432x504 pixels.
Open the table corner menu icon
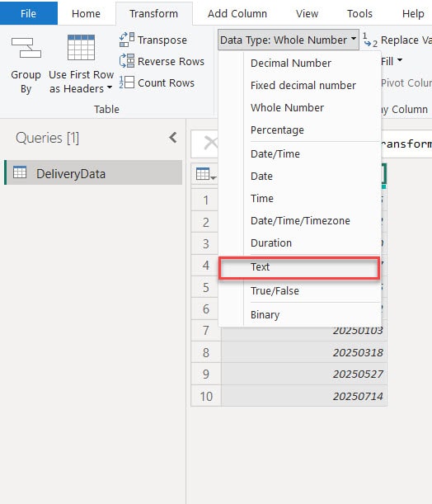[205, 174]
